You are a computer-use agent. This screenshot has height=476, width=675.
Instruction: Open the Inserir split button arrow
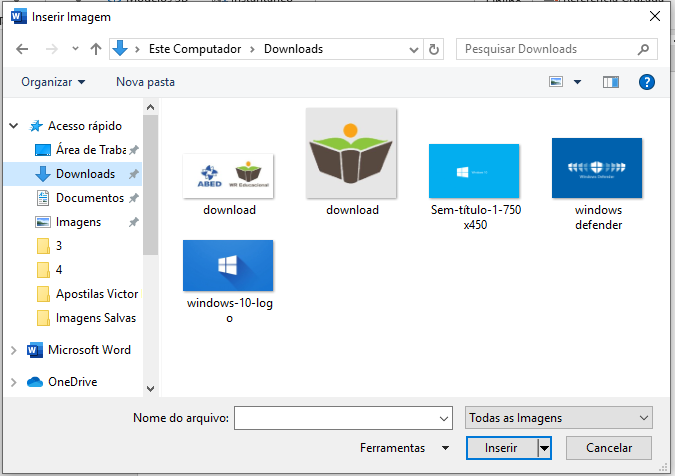[545, 448]
